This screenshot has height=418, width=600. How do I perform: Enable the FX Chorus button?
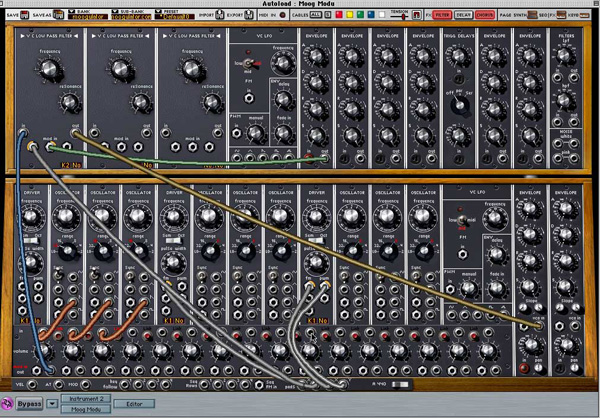485,15
